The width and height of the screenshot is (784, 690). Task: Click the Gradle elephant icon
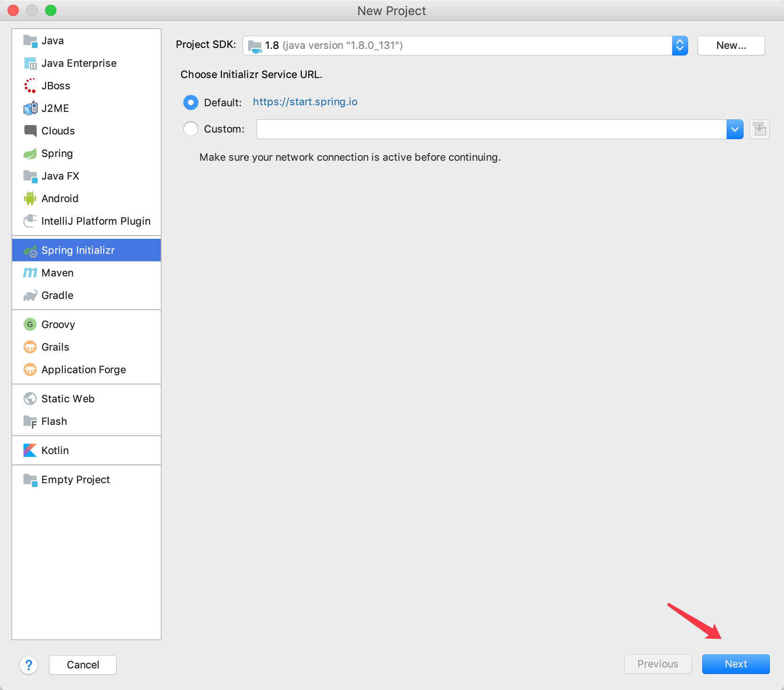click(x=30, y=295)
